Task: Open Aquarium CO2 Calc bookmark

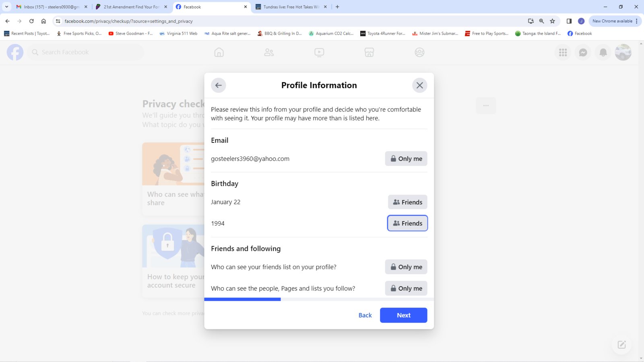Action: pos(331,33)
